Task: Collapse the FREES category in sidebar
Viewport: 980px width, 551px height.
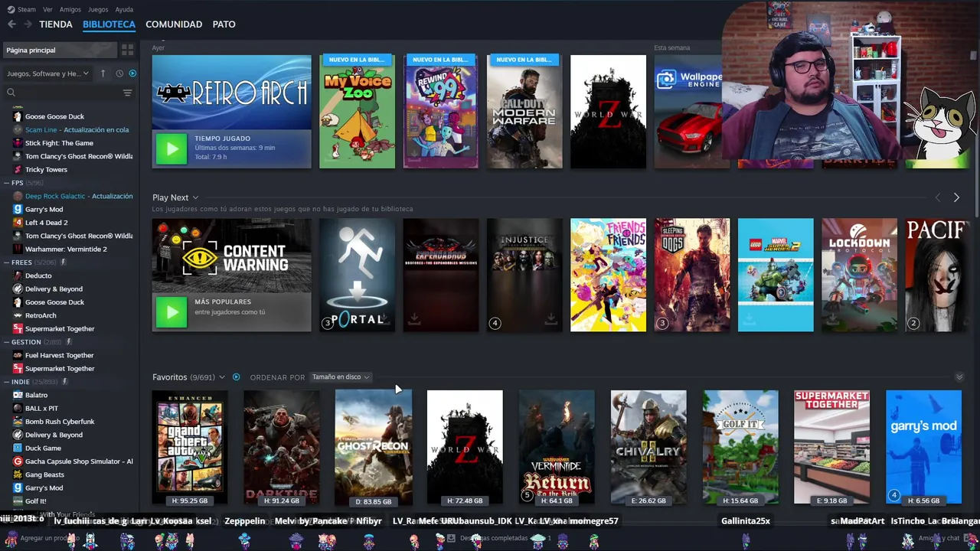Action: pos(6,262)
